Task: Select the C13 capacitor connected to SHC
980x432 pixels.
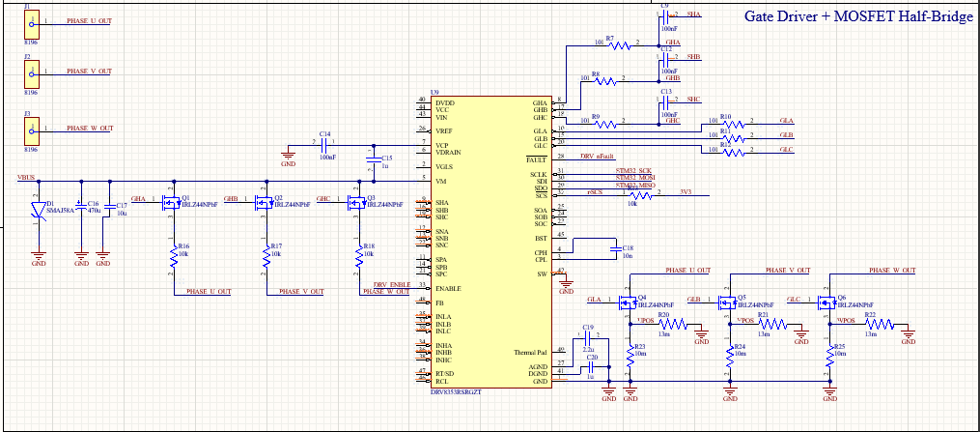Action: point(666,102)
